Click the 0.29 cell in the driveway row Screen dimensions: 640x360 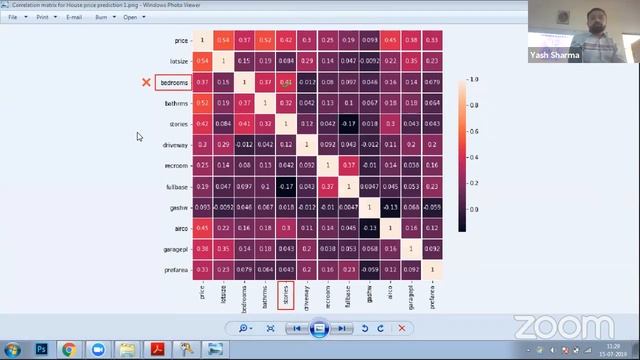point(223,144)
